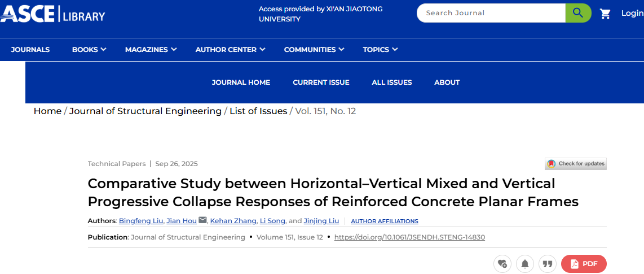Image resolution: width=644 pixels, height=274 pixels.
Task: Open the shopping cart
Action: point(605,14)
